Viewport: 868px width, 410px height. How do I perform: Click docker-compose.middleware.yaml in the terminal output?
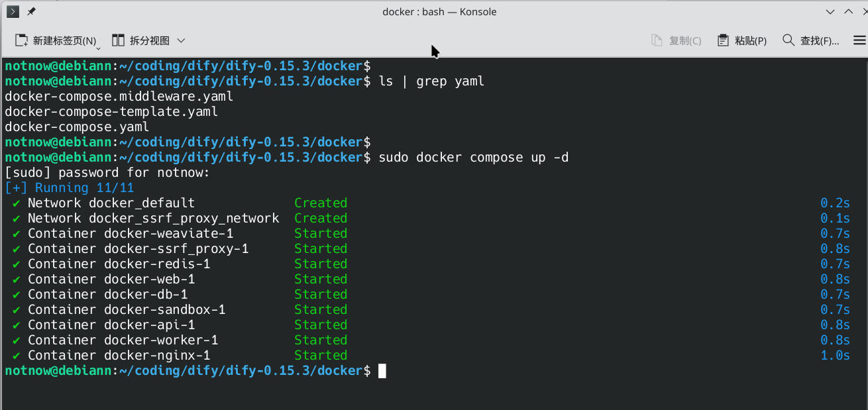point(119,97)
